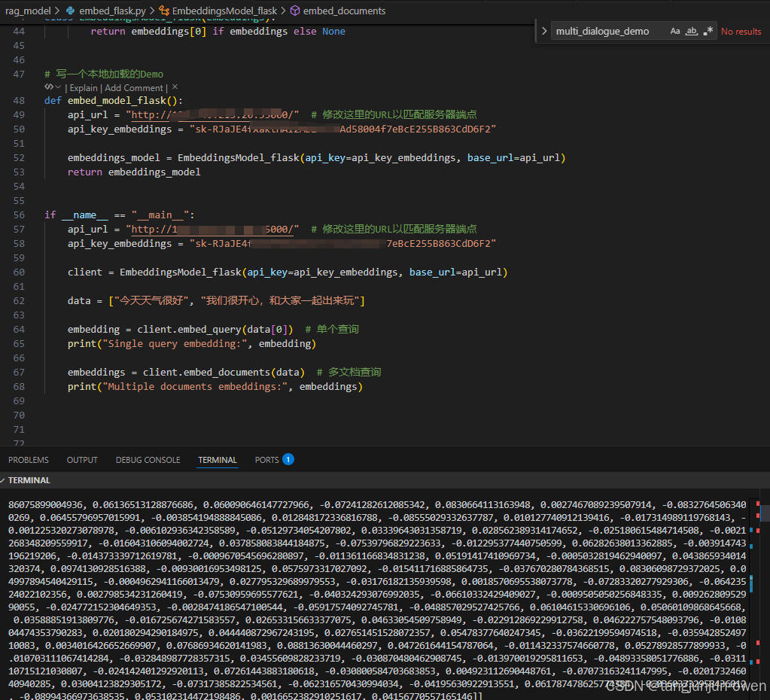
Task: Click the comment '# 写一个本地加载的Demo' on line 47
Action: pyautogui.click(x=104, y=75)
